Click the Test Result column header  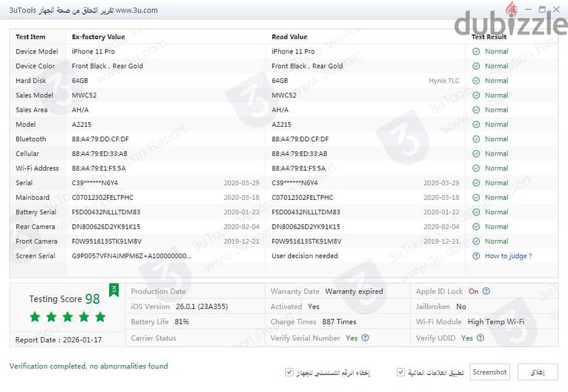point(489,37)
